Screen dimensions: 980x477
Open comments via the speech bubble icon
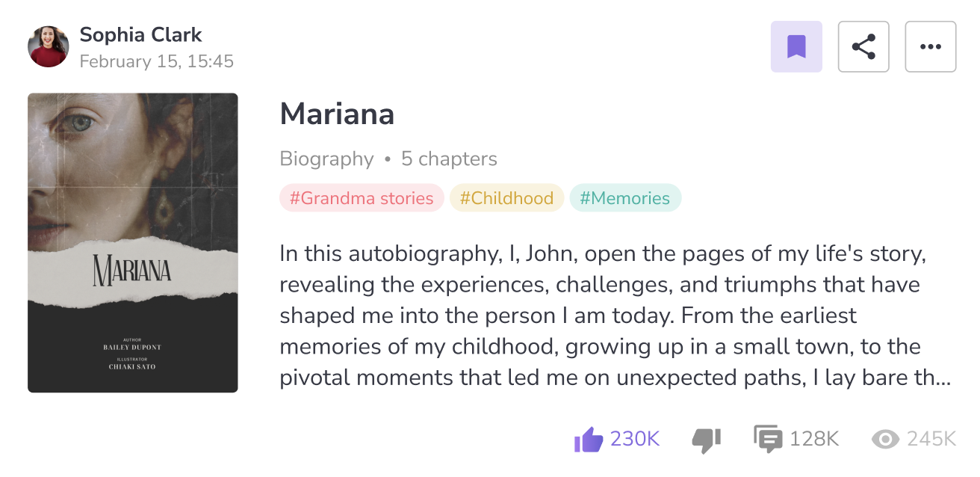(767, 439)
